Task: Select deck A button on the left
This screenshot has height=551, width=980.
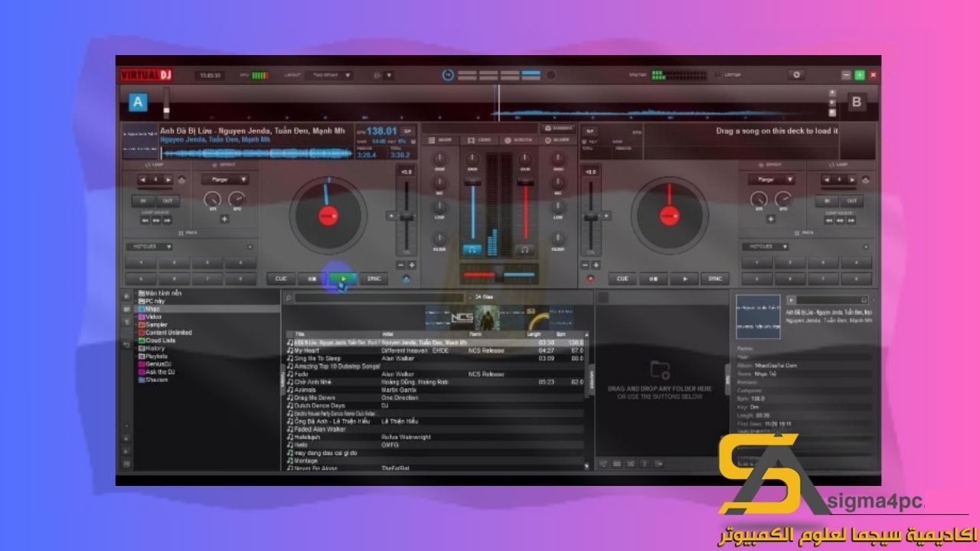Action: tap(138, 102)
